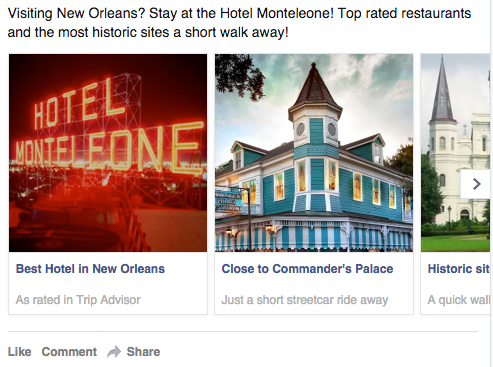Click the turret roof of teal building
Viewport: 493px width, 367px height.
(x=314, y=90)
